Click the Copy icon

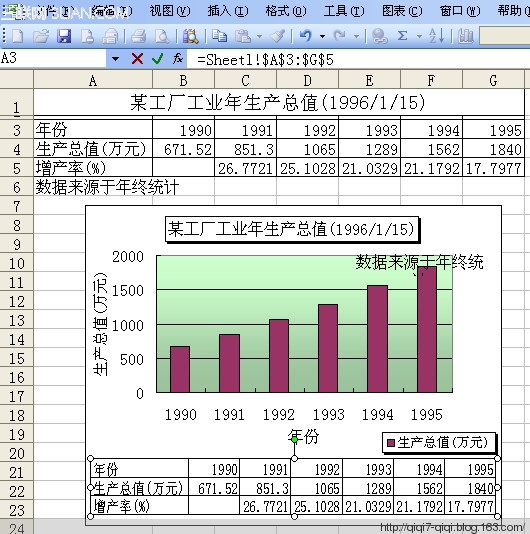click(x=219, y=36)
